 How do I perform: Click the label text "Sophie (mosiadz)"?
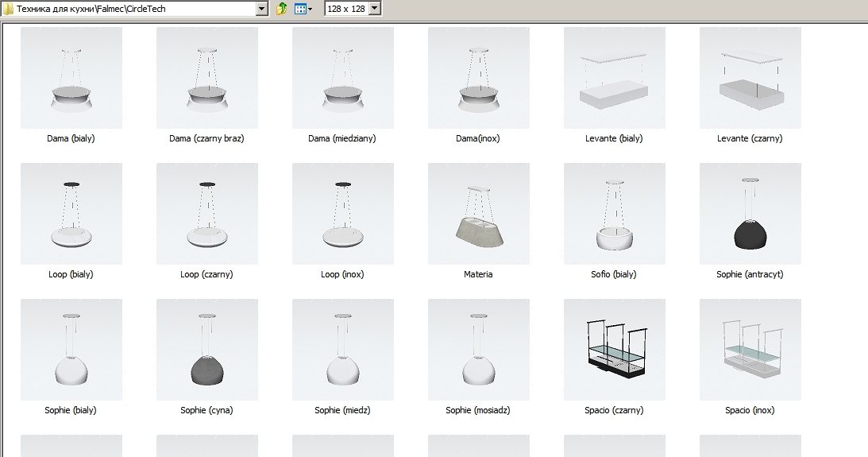click(478, 410)
